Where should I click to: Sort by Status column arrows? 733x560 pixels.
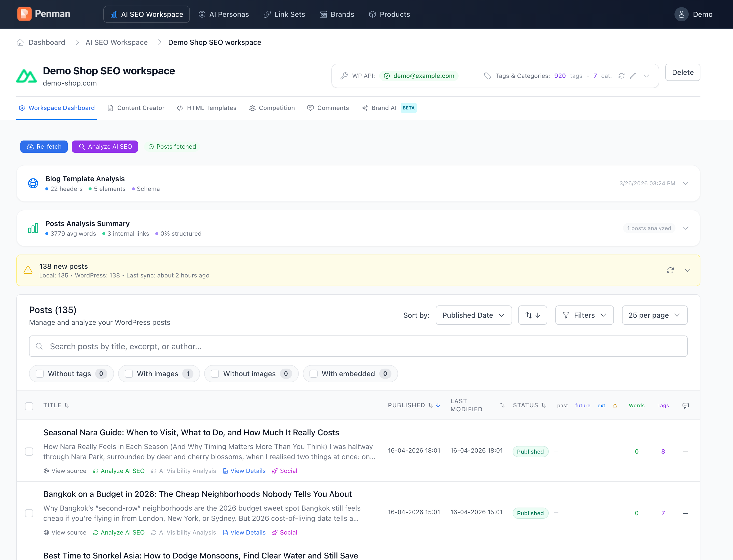point(544,405)
